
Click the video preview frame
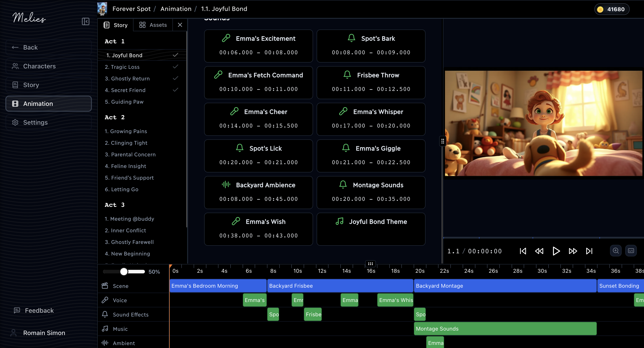pyautogui.click(x=544, y=123)
